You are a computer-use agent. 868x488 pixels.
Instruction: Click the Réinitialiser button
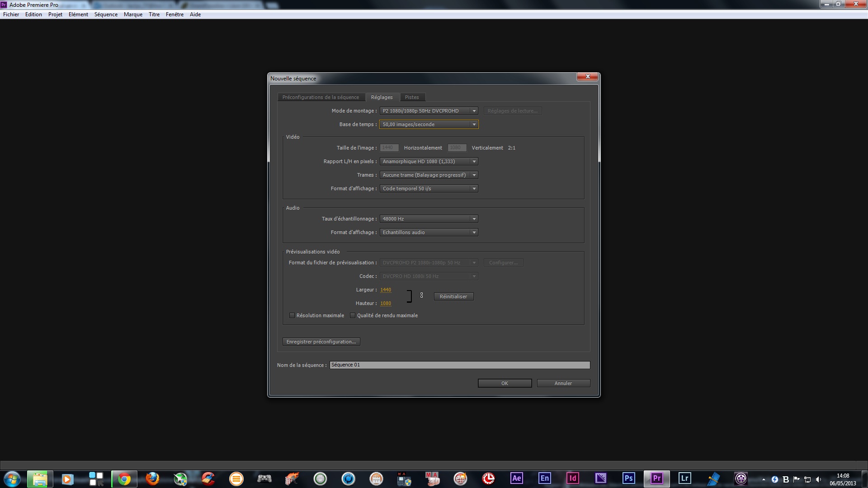click(453, 296)
